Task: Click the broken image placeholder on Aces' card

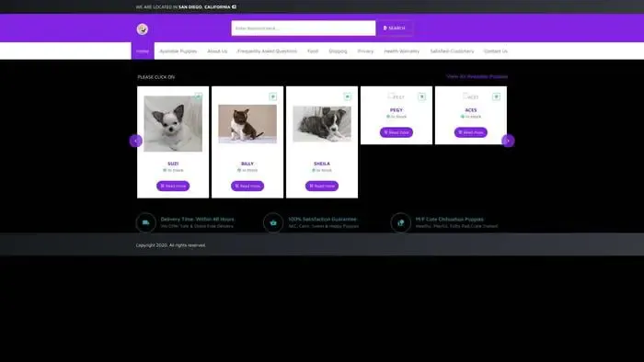Action: [x=470, y=96]
